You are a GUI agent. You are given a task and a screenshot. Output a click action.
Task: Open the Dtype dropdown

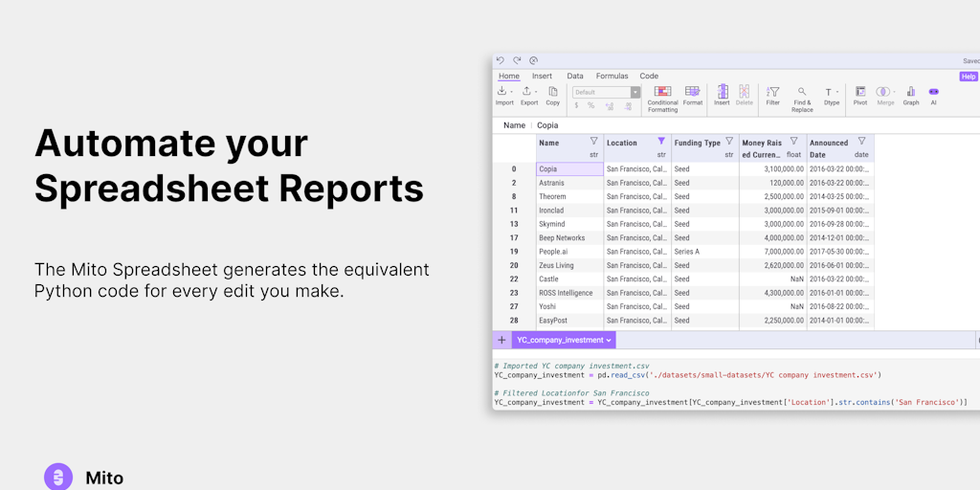831,93
